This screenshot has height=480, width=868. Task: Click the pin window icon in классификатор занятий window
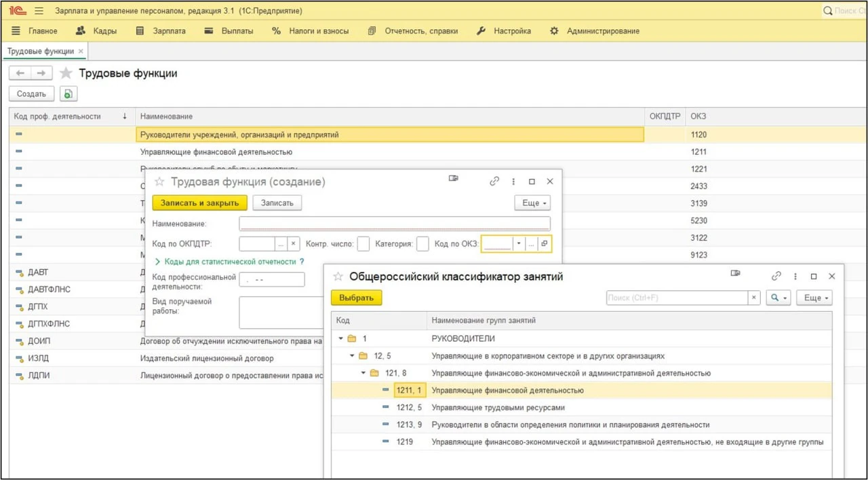(x=736, y=274)
